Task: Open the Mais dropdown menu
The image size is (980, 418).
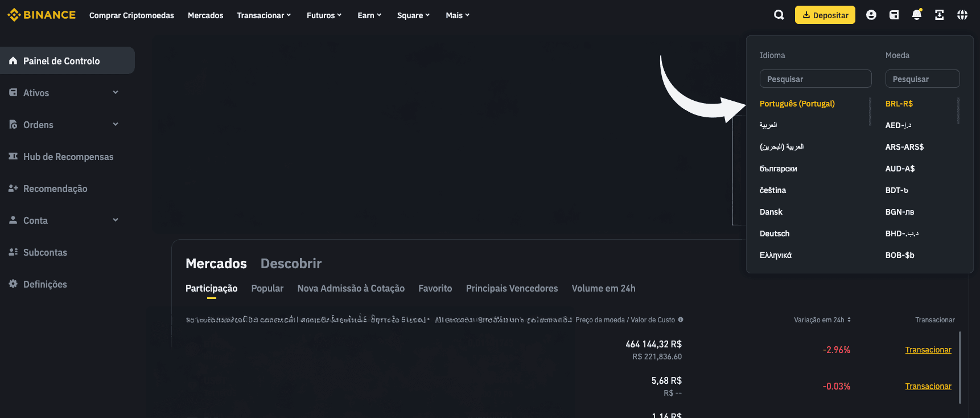Action: pyautogui.click(x=458, y=15)
